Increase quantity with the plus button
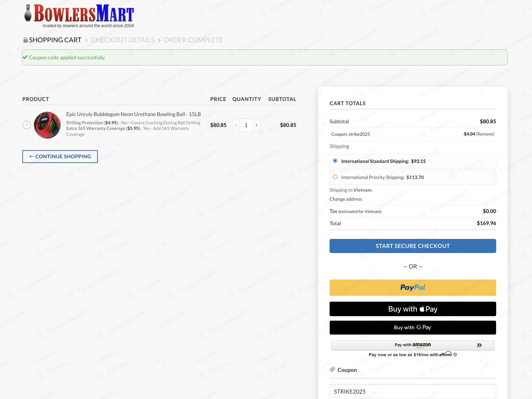 point(257,125)
